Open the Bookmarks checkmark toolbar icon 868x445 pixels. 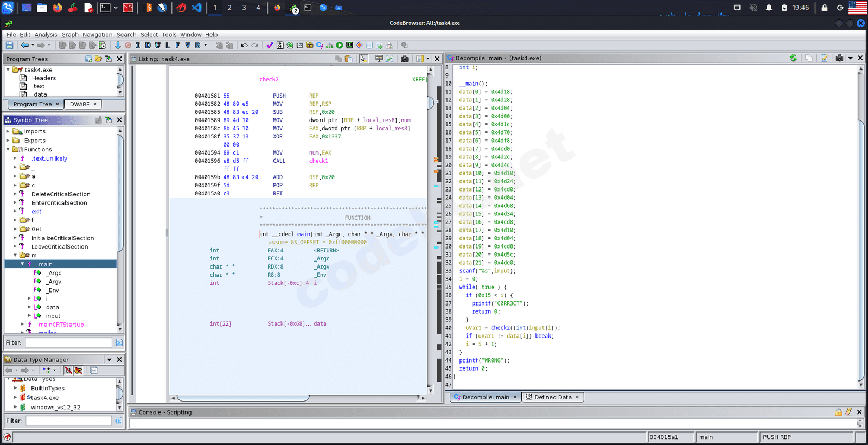pos(270,46)
